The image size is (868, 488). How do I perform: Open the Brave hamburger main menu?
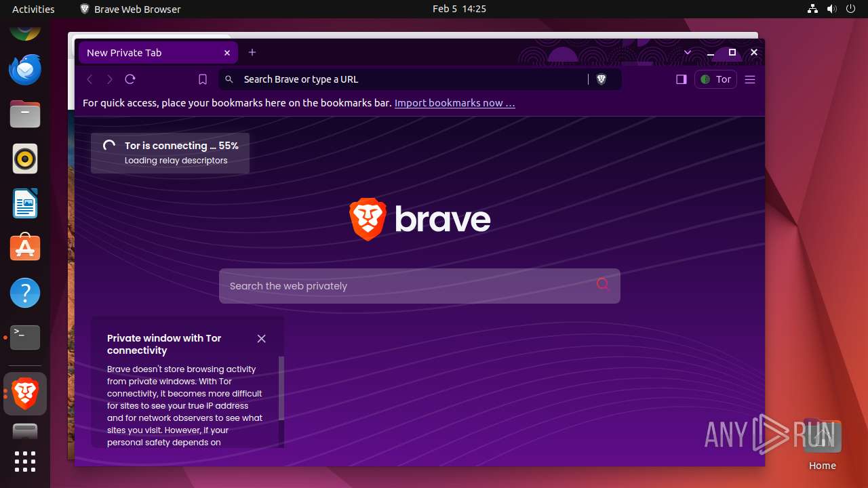(x=750, y=79)
